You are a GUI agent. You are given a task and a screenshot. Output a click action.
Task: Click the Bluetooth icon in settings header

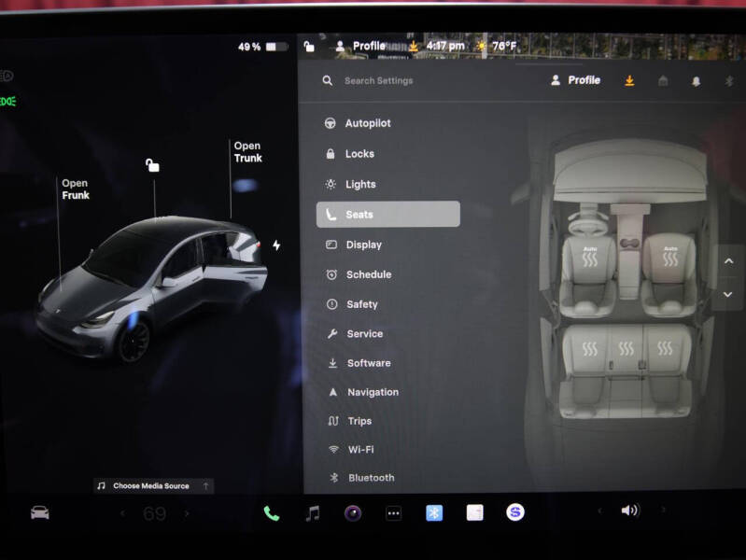729,81
